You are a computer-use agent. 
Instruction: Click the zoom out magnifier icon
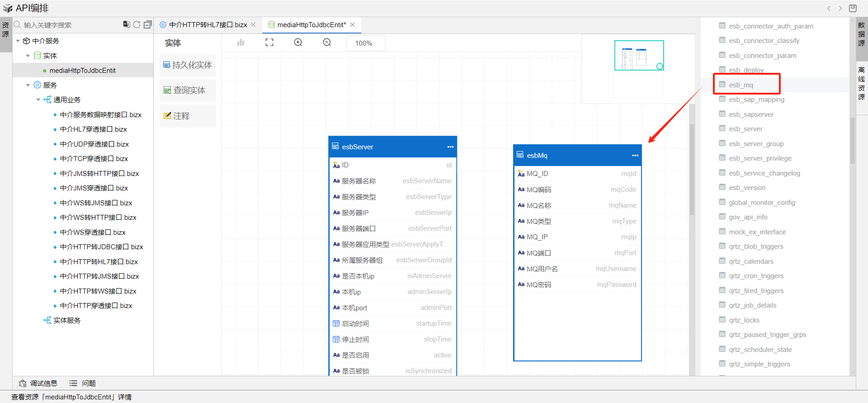[327, 43]
